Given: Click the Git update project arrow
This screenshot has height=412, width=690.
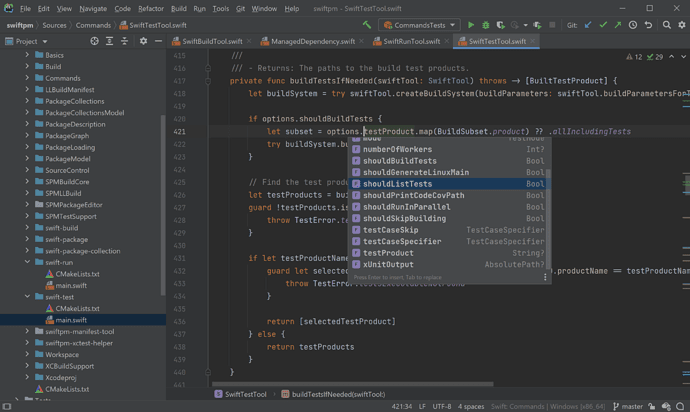Looking at the screenshot, I should (x=587, y=25).
